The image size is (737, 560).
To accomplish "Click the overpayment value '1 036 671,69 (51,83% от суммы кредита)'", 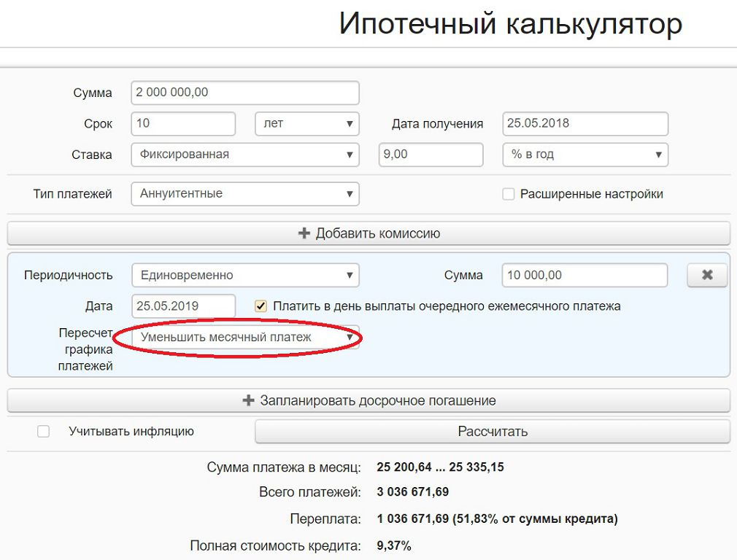I will (x=497, y=518).
